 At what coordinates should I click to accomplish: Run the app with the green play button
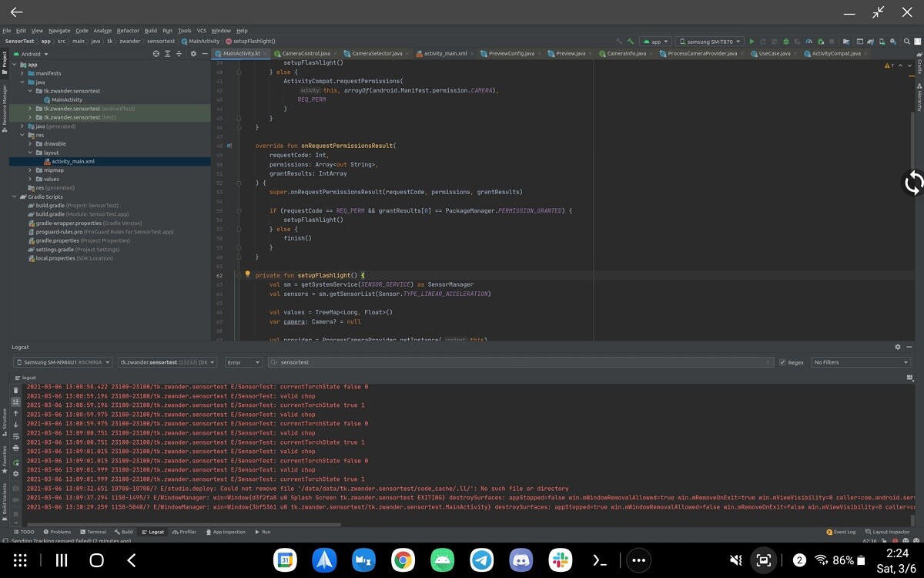tap(752, 41)
